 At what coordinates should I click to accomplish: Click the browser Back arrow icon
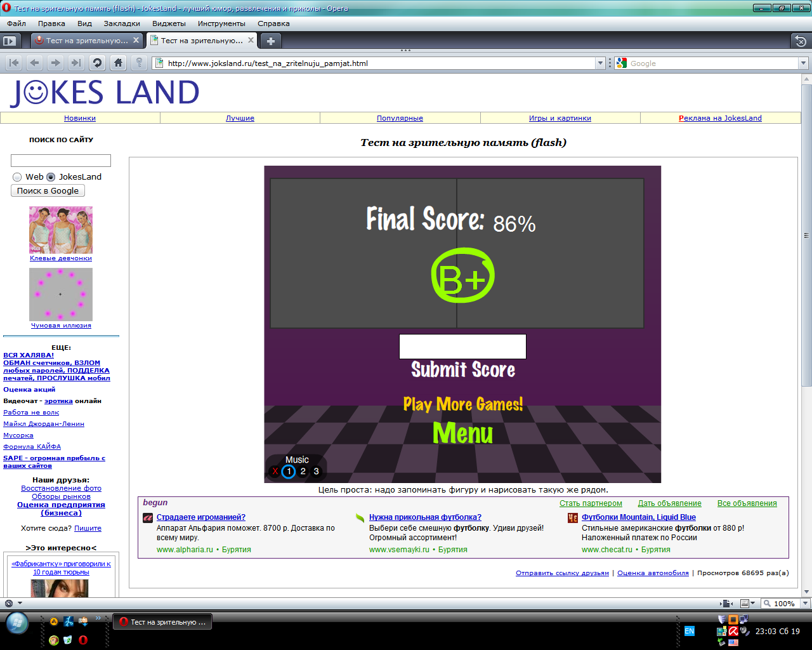point(34,63)
